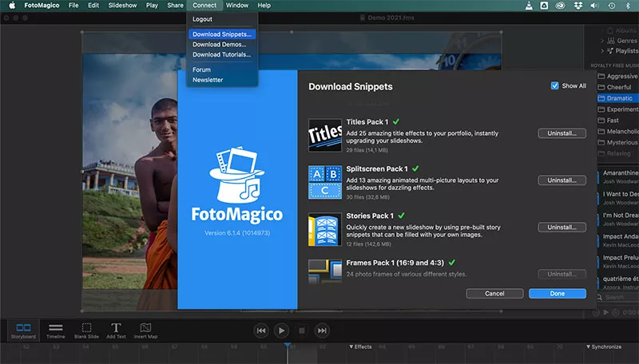Image resolution: width=639 pixels, height=364 pixels.
Task: Uninstall Frames Pack 1
Action: (x=562, y=274)
